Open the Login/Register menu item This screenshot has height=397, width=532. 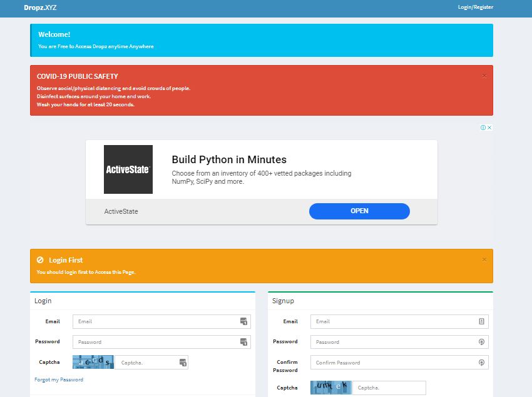point(475,7)
